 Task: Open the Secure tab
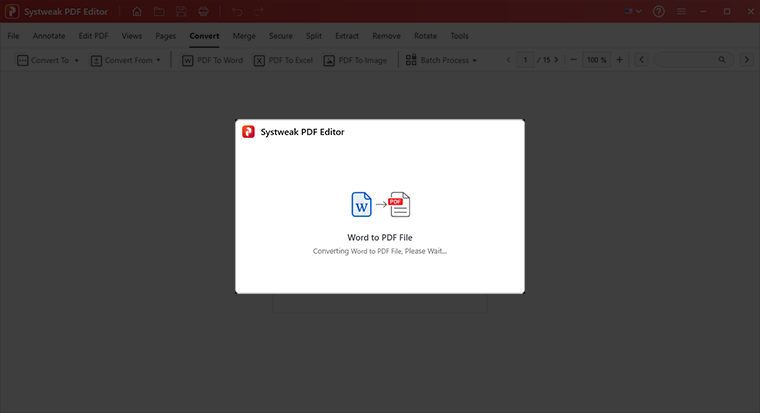click(281, 36)
